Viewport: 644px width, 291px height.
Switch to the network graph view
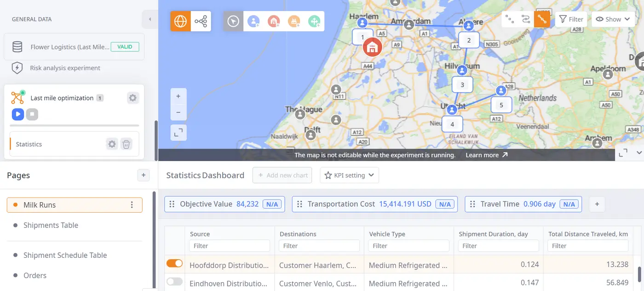[201, 21]
